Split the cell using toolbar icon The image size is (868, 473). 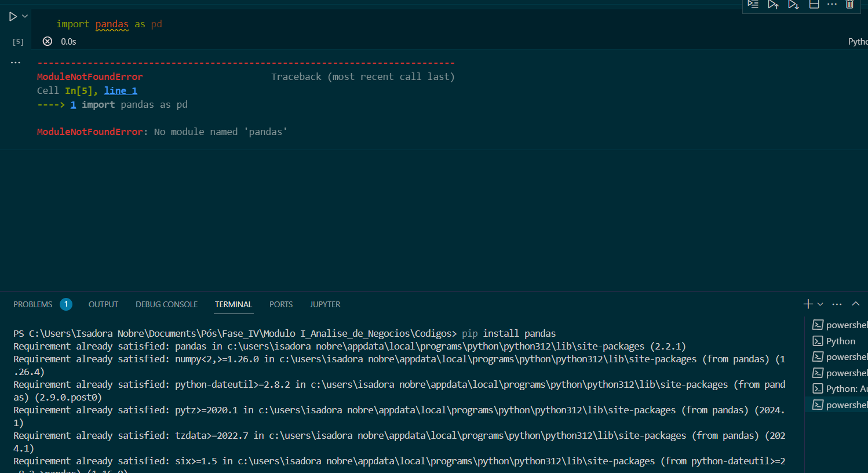[x=814, y=5]
